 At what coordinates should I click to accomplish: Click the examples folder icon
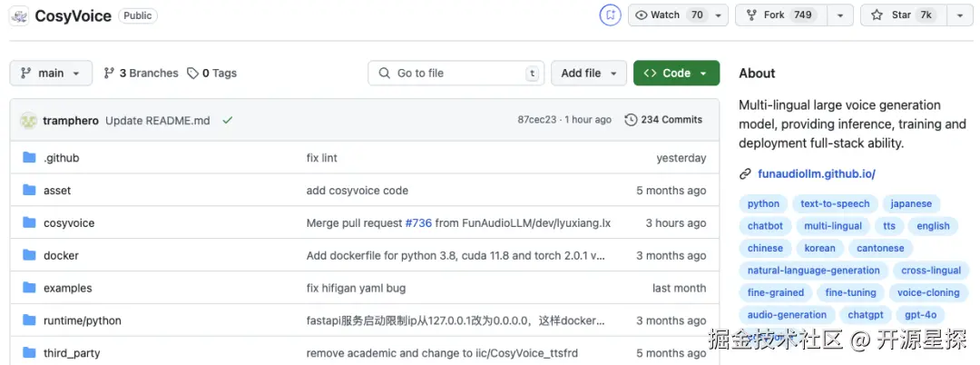pyautogui.click(x=29, y=288)
